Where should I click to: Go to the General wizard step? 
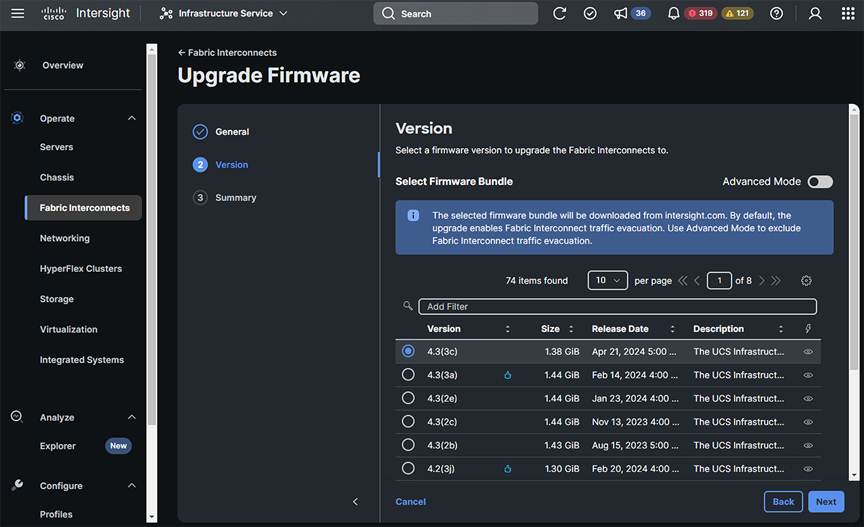click(x=221, y=132)
